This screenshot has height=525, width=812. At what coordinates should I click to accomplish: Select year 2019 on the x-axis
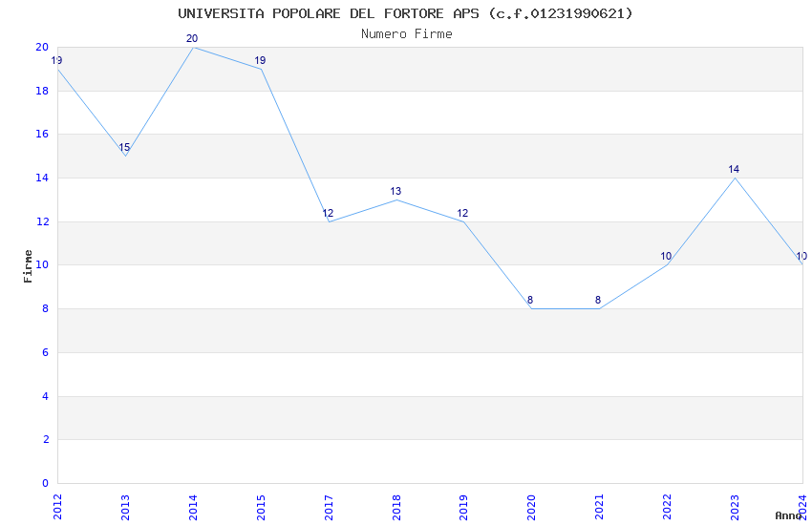pos(464,507)
